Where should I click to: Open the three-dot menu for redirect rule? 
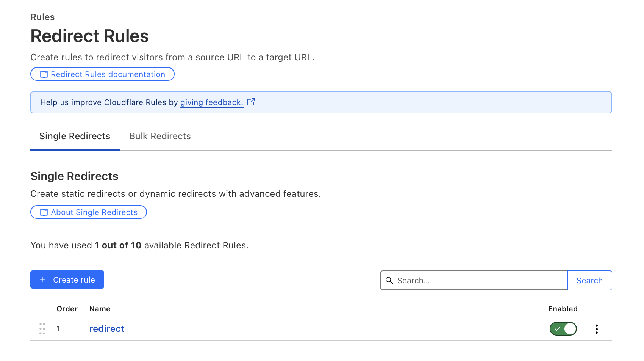(596, 329)
